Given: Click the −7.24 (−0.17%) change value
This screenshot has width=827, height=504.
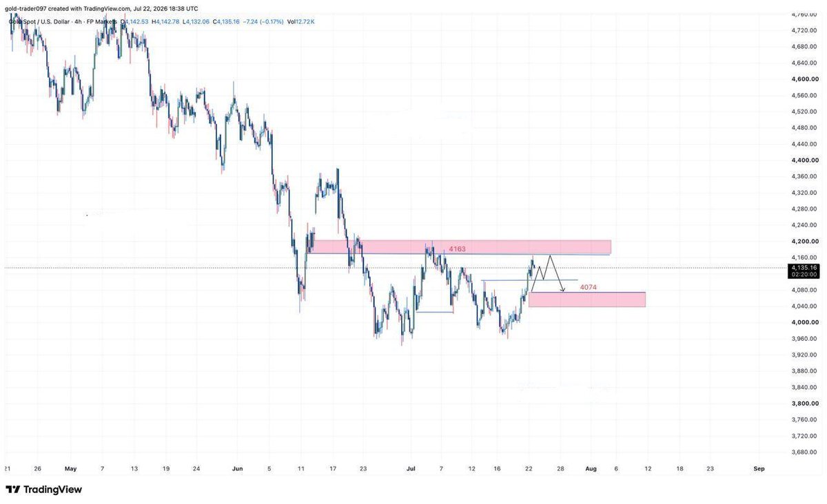Looking at the screenshot, I should coord(264,22).
